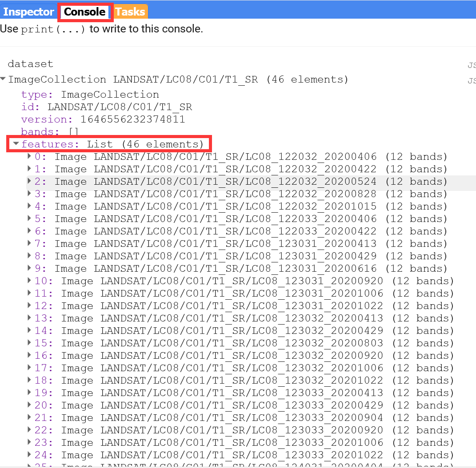The width and height of the screenshot is (476, 468).
Task: Select the Console tab
Action: (85, 12)
